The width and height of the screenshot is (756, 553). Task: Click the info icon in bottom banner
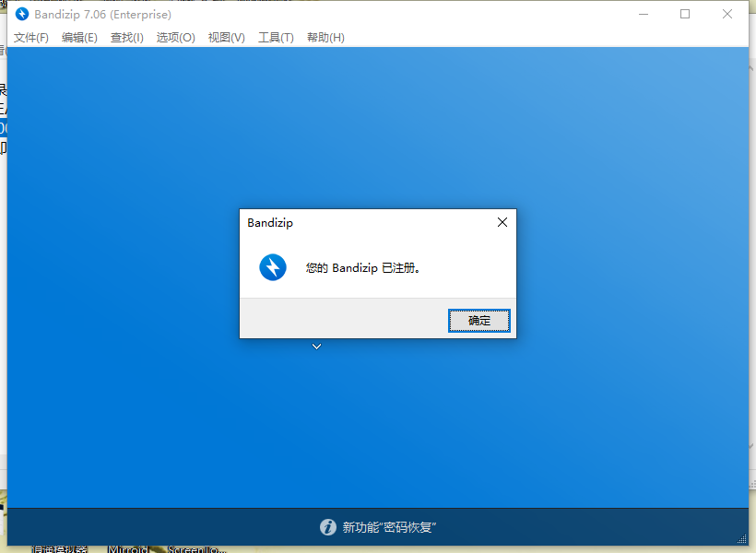[328, 527]
